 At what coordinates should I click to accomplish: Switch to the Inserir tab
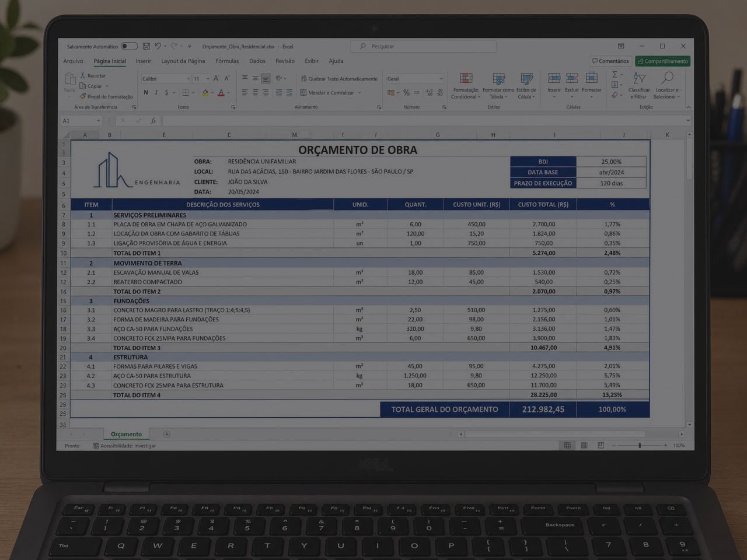point(144,61)
